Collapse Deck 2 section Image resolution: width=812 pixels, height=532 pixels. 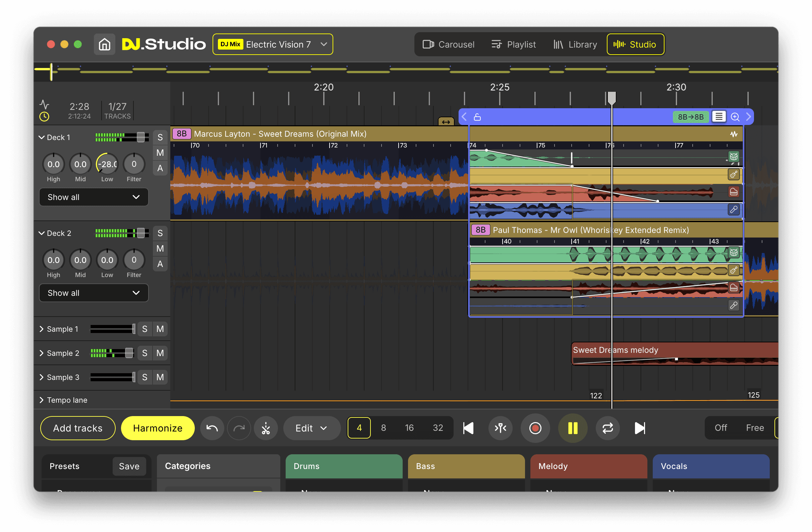[x=42, y=233]
